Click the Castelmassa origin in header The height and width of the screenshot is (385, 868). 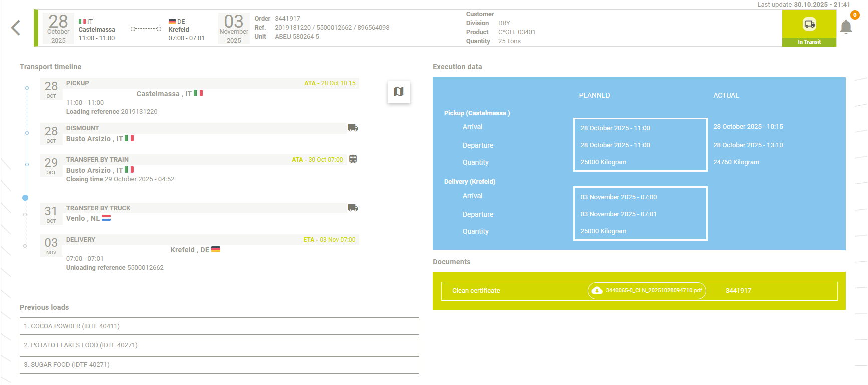click(x=97, y=30)
